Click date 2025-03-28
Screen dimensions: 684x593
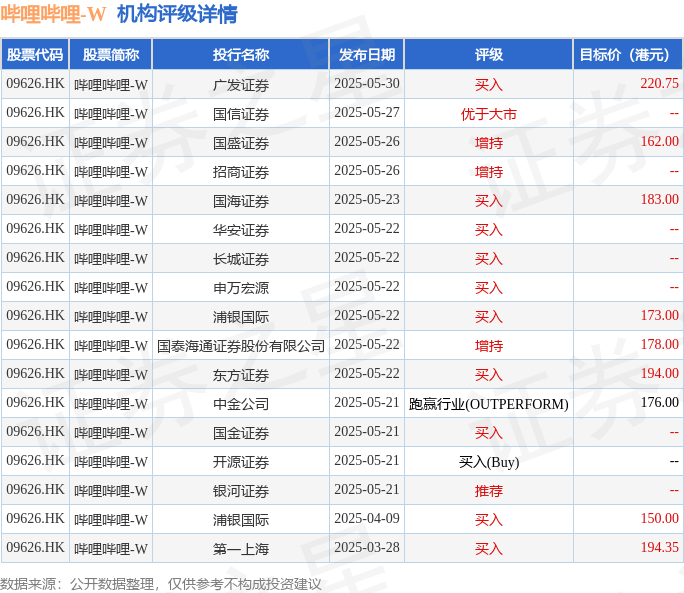tap(367, 548)
